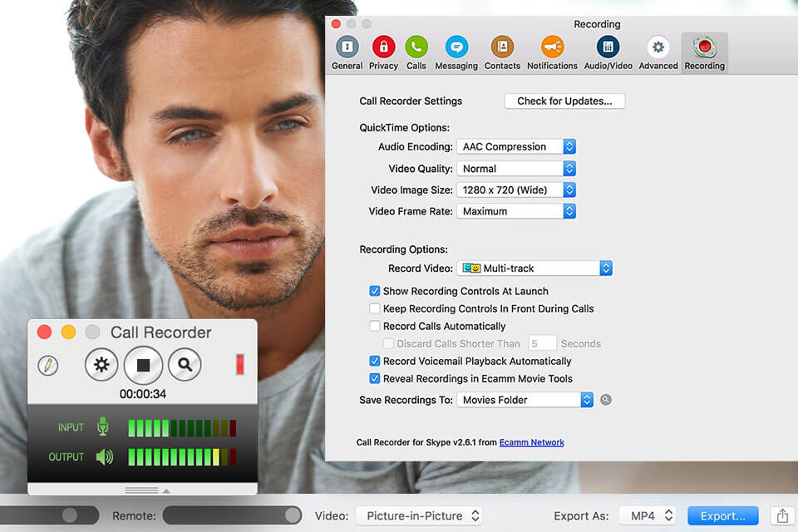
Task: Toggle Discard Calls Shorter Than checkbox
Action: pos(388,343)
